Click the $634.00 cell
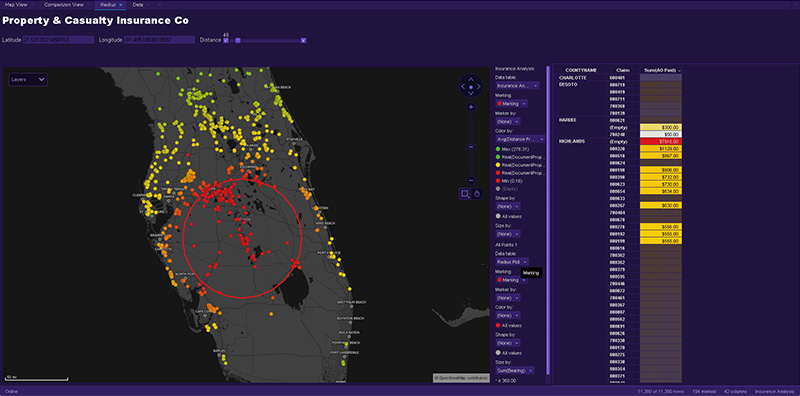Screen dimensions: 800x396 pos(661,191)
